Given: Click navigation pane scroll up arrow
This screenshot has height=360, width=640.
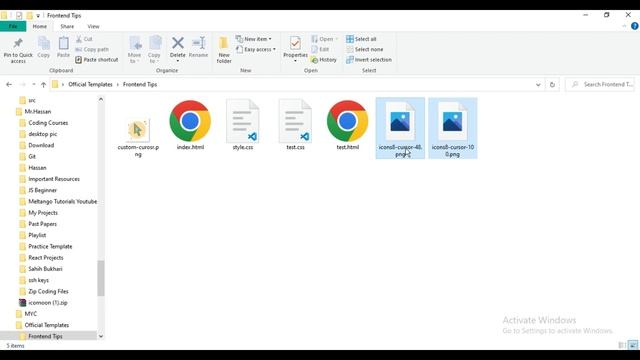Looking at the screenshot, I should point(101,99).
